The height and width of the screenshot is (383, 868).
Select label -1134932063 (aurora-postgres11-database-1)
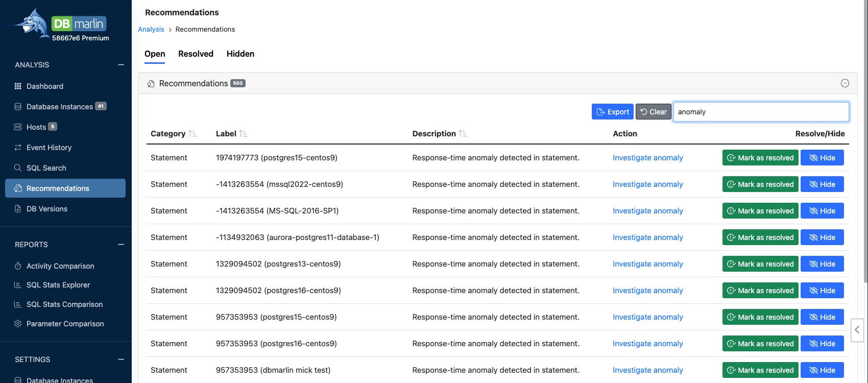click(298, 237)
